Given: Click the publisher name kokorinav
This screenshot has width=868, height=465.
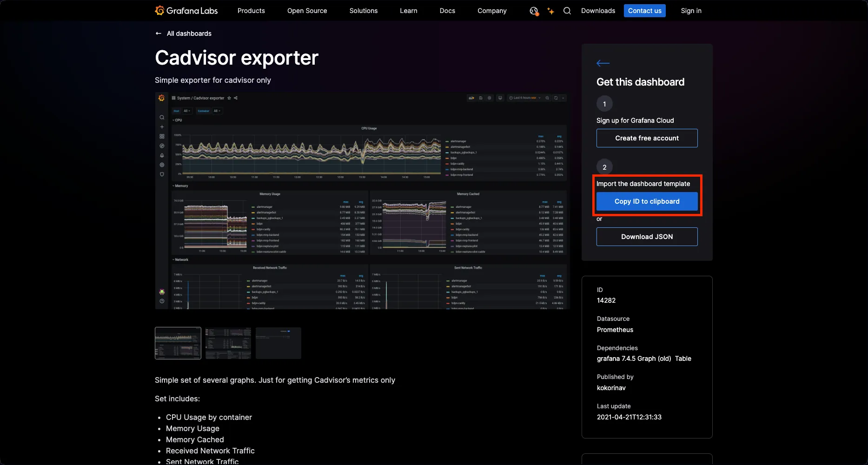Looking at the screenshot, I should (611, 388).
